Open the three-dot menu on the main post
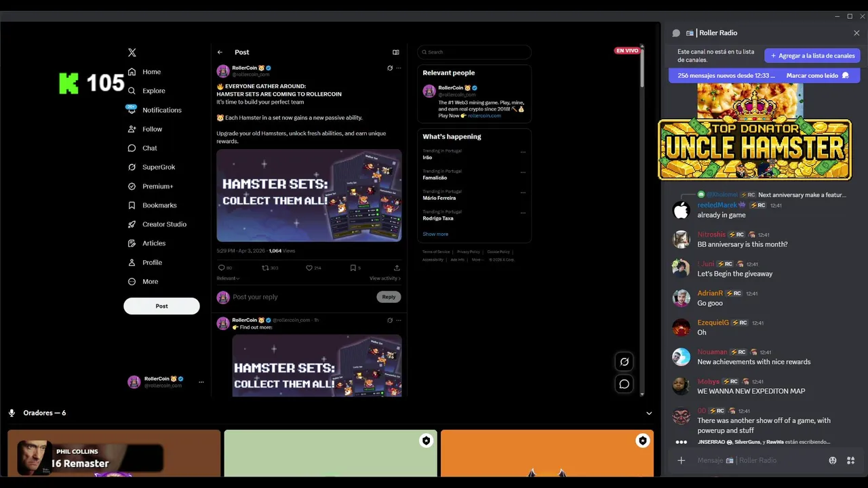Image resolution: width=868 pixels, height=488 pixels. tap(399, 68)
